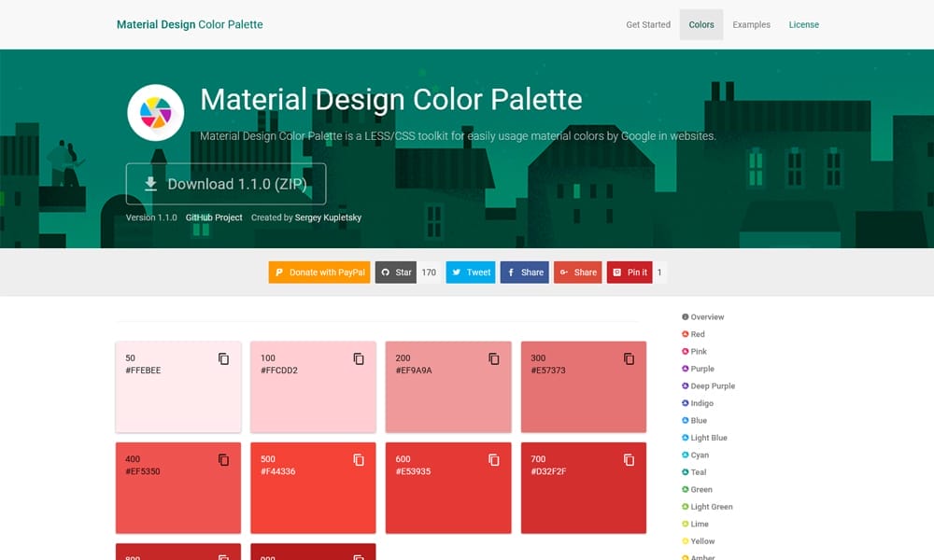
Task: Copy the #F44336 color code to clipboard
Action: pyautogui.click(x=358, y=459)
